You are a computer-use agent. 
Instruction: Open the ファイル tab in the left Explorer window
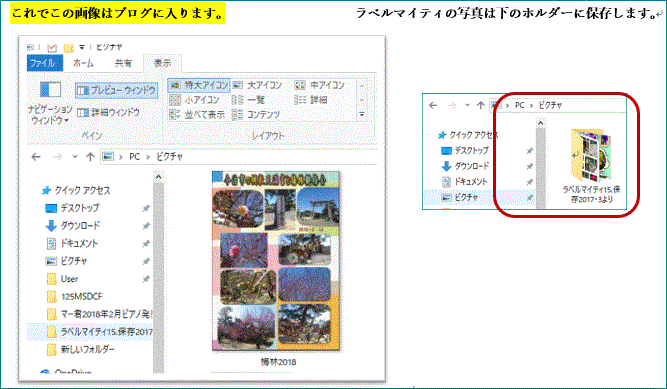(x=45, y=63)
